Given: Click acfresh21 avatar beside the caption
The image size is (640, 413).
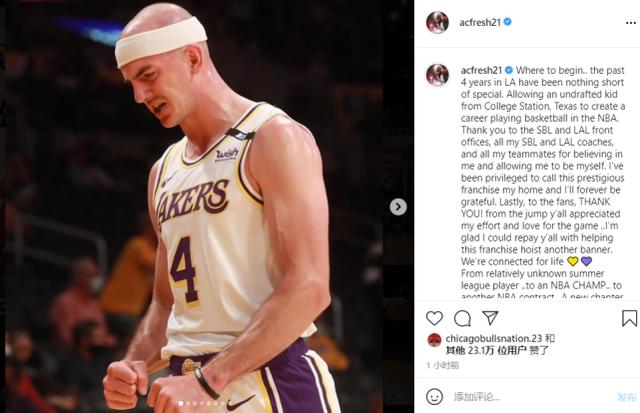Looking at the screenshot, I should 438,75.
